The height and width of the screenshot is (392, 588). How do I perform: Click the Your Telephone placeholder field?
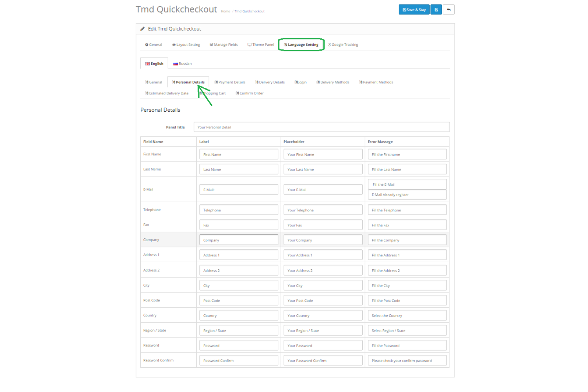[323, 210]
